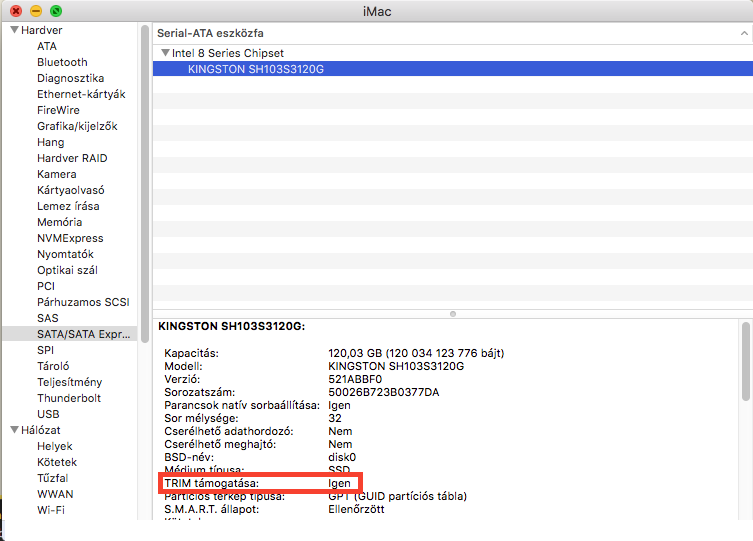Select WWAN under Hálózat
This screenshot has height=541, width=753.
pos(55,494)
